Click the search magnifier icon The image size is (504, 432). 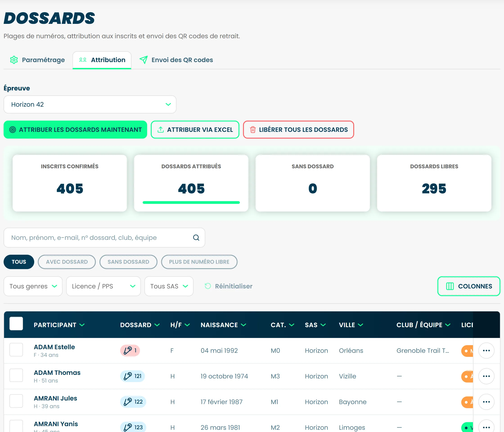[x=196, y=238]
